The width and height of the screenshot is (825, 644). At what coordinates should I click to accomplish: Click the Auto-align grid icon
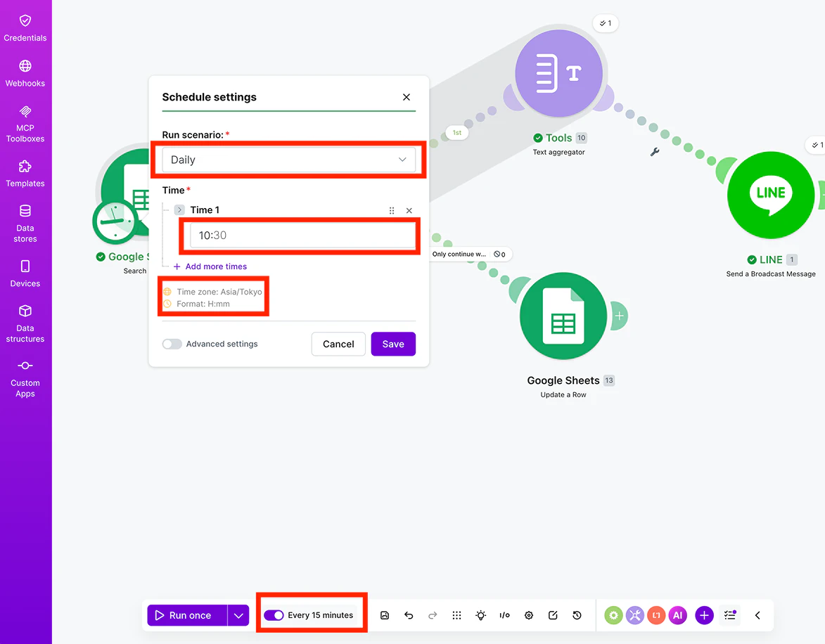click(x=456, y=615)
